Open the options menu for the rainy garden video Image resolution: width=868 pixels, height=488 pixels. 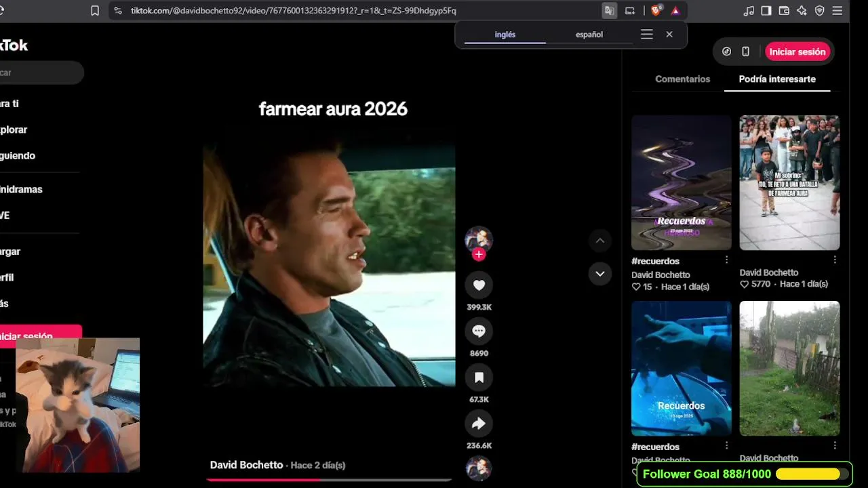(x=835, y=446)
